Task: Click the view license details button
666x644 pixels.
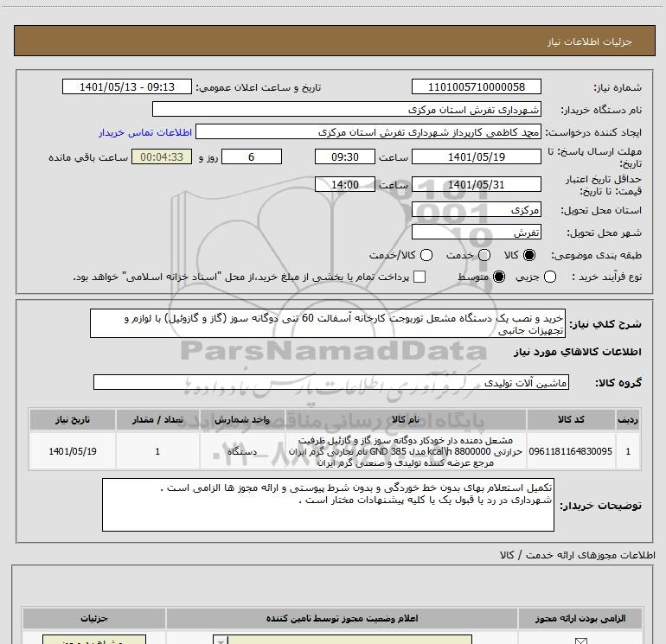Action: click(94, 641)
